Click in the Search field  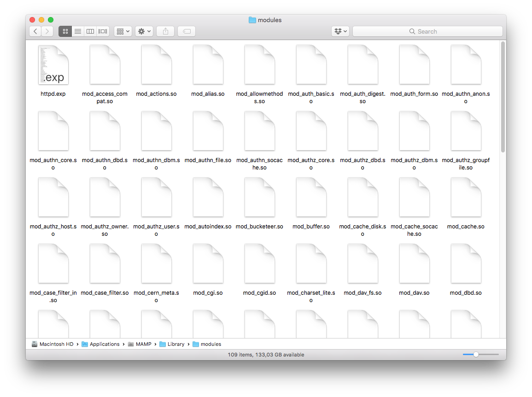pos(427,31)
